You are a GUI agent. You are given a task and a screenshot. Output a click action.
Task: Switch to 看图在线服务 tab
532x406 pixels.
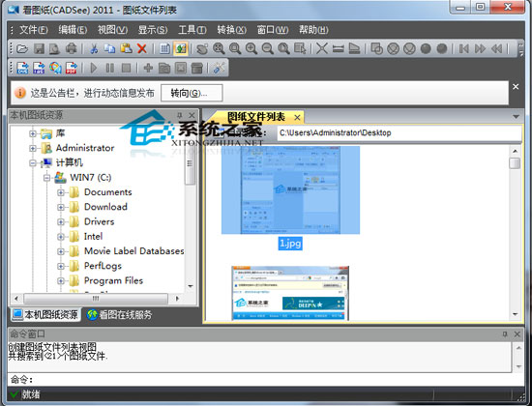click(119, 315)
